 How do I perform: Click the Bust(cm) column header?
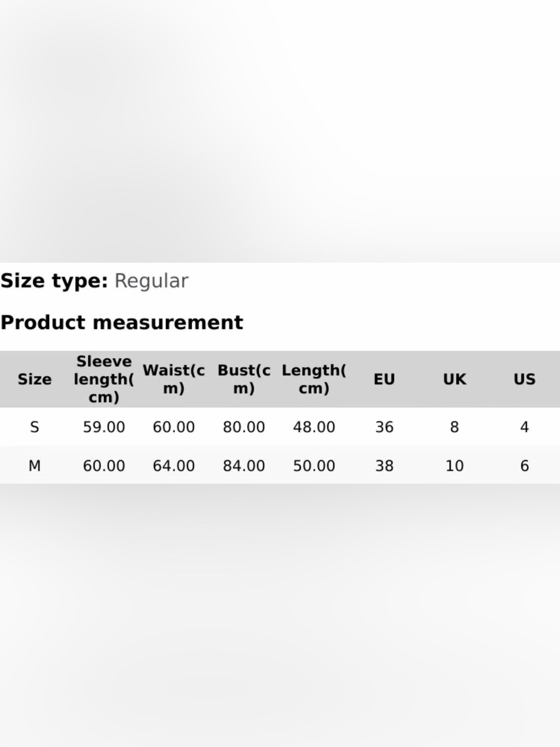(244, 379)
